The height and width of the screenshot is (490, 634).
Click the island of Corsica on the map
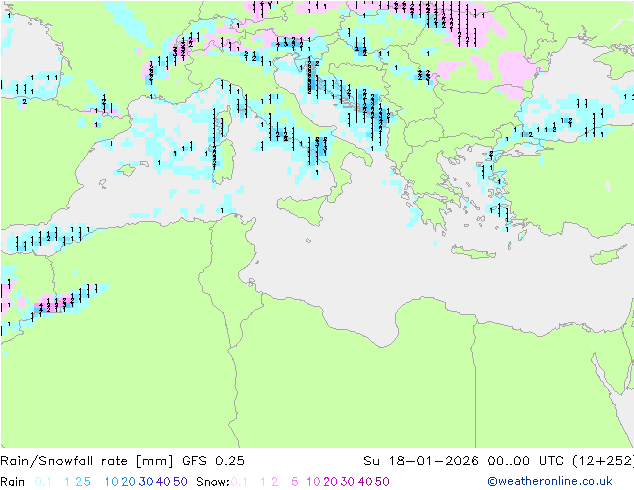226,120
